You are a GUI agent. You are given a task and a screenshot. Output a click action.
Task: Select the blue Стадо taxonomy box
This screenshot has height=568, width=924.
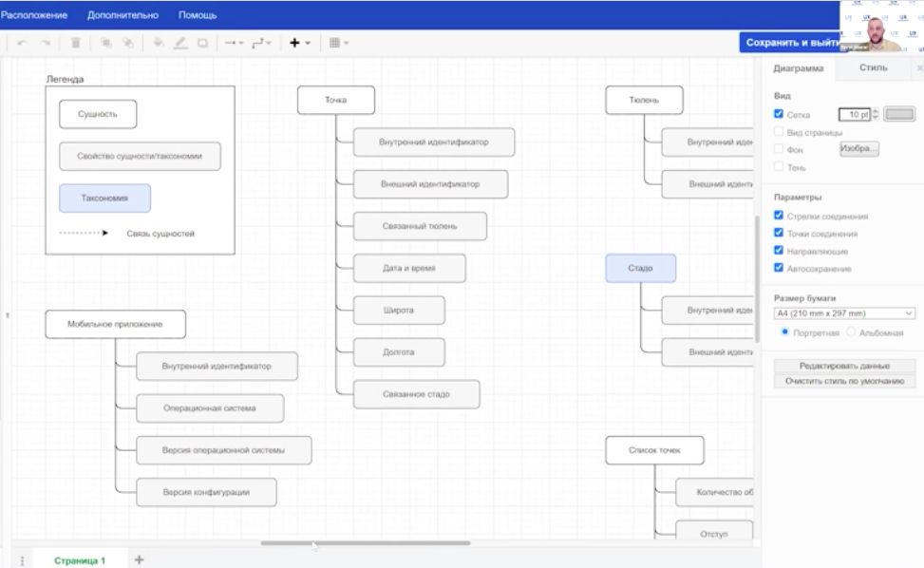pyautogui.click(x=641, y=268)
